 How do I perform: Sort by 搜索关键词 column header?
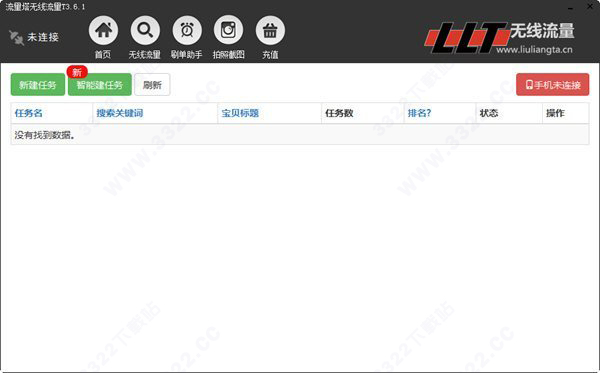120,113
